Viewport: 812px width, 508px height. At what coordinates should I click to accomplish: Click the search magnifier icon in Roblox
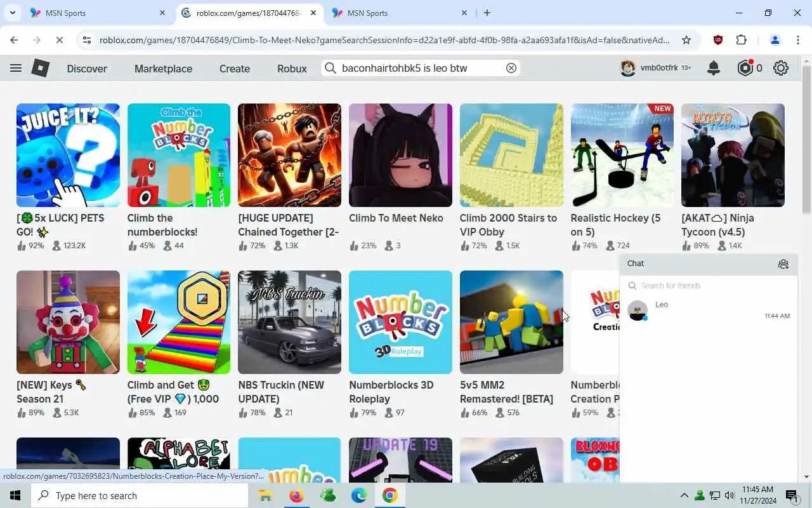(330, 68)
